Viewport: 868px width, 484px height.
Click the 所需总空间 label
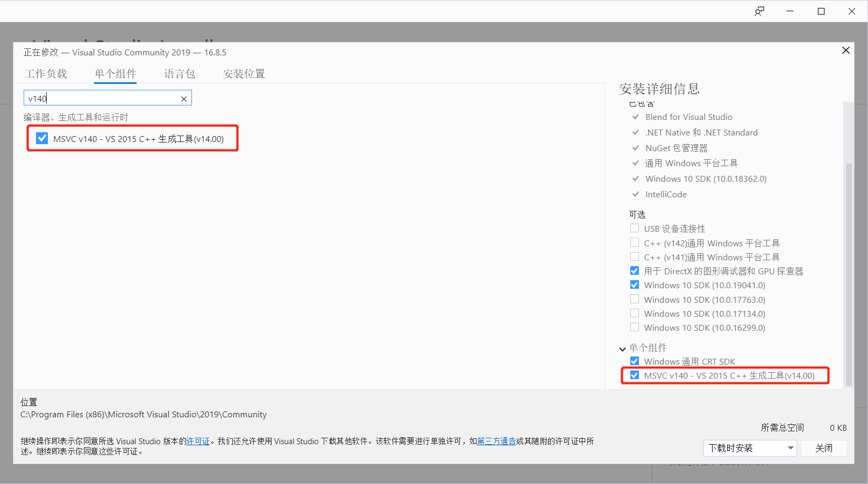pos(782,428)
